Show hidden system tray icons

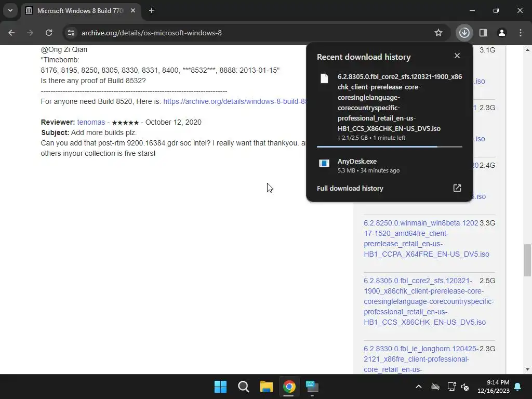(419, 387)
